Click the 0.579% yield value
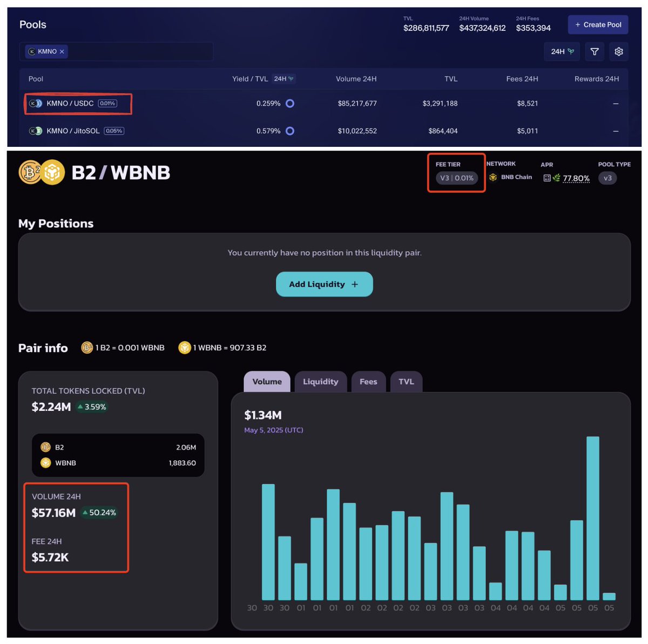648x644 pixels. [268, 131]
